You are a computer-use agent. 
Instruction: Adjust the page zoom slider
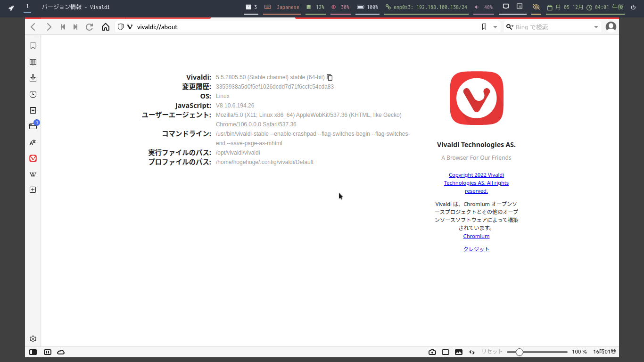537,352
